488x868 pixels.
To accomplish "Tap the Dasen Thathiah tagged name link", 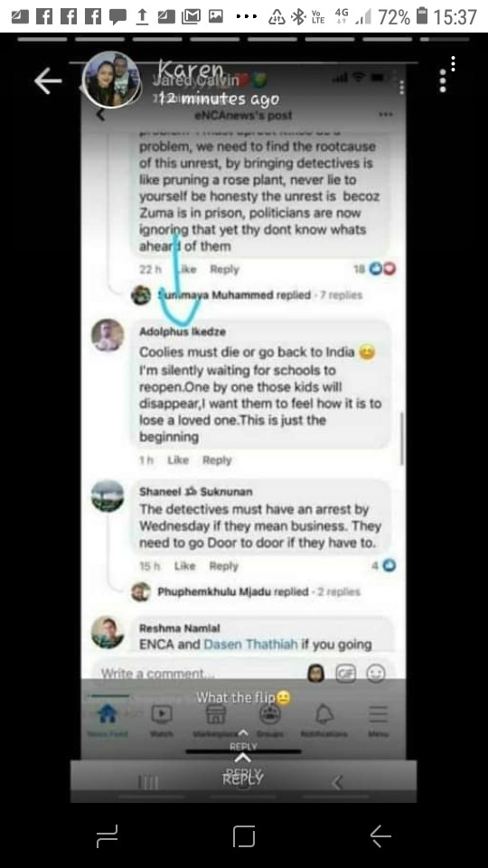I will pos(250,645).
